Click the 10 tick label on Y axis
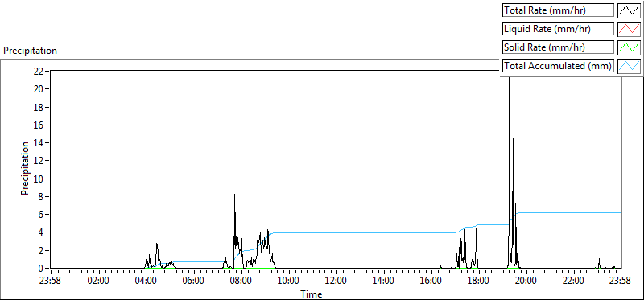Image resolution: width=644 pixels, height=300 pixels. pyautogui.click(x=39, y=179)
